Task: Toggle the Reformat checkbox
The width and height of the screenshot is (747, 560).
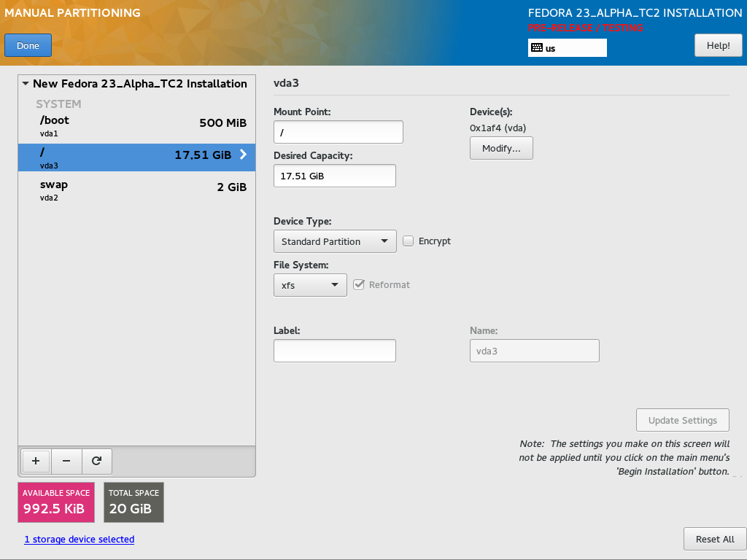Action: click(x=359, y=285)
